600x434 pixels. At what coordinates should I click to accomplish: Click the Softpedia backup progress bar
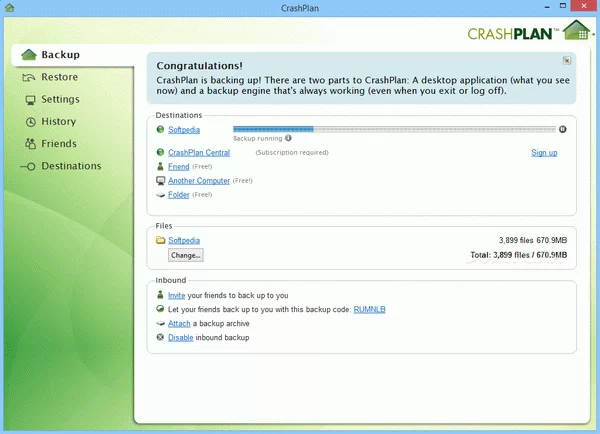(x=393, y=129)
